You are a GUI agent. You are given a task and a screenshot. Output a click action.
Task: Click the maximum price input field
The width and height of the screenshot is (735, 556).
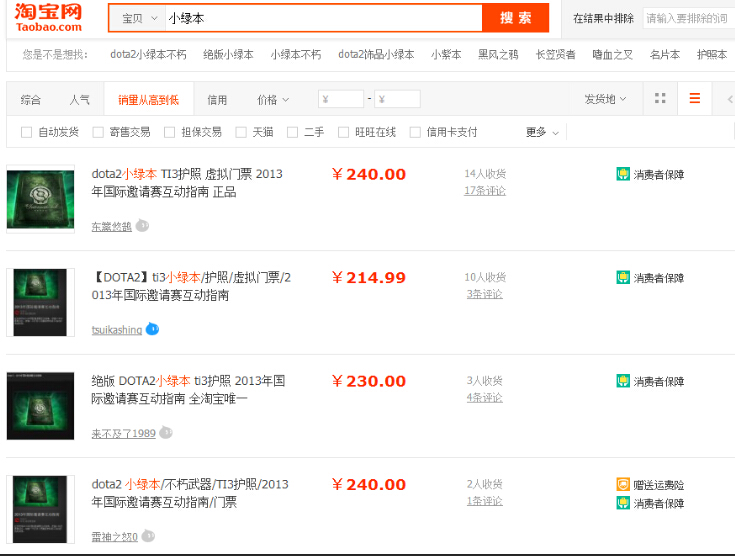pyautogui.click(x=397, y=99)
